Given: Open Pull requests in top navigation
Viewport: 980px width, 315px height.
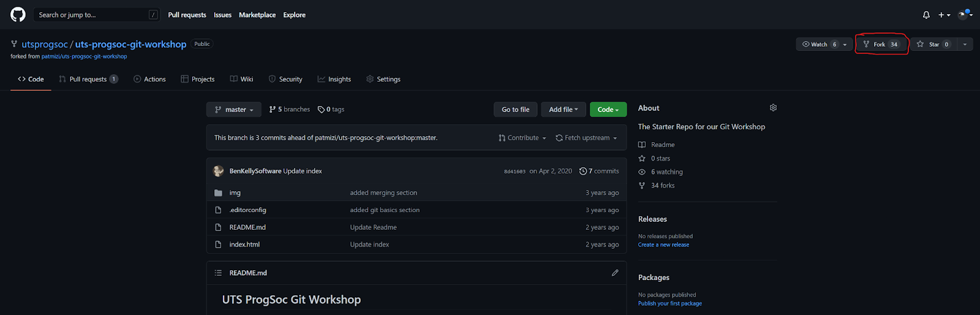Looking at the screenshot, I should tap(187, 15).
